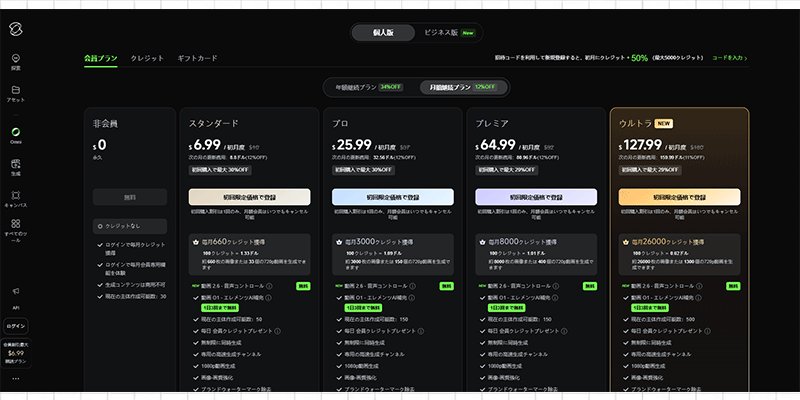Viewport: 800px width, 400px height.
Task: Open the クレジット tab
Action: click(x=147, y=58)
